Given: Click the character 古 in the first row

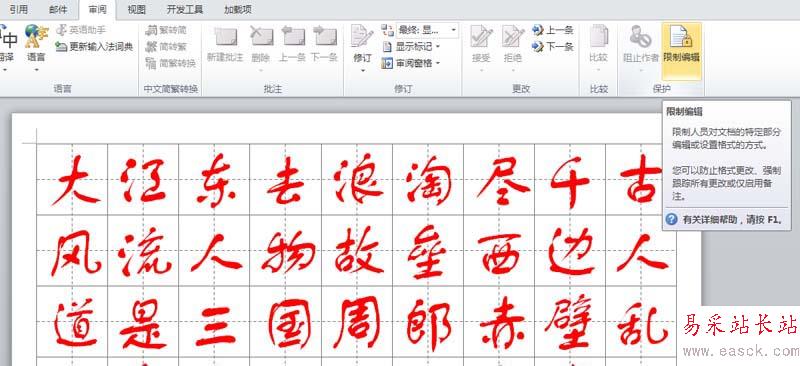Looking at the screenshot, I should (641, 178).
